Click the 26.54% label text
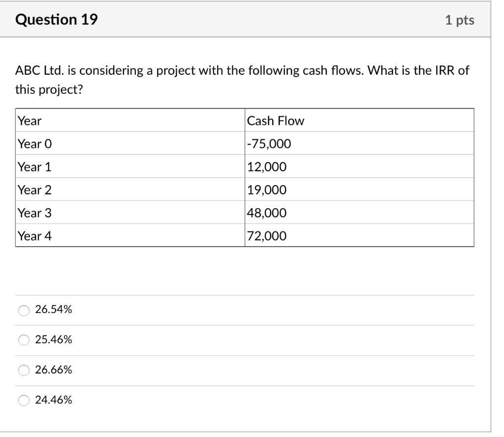 coord(54,309)
